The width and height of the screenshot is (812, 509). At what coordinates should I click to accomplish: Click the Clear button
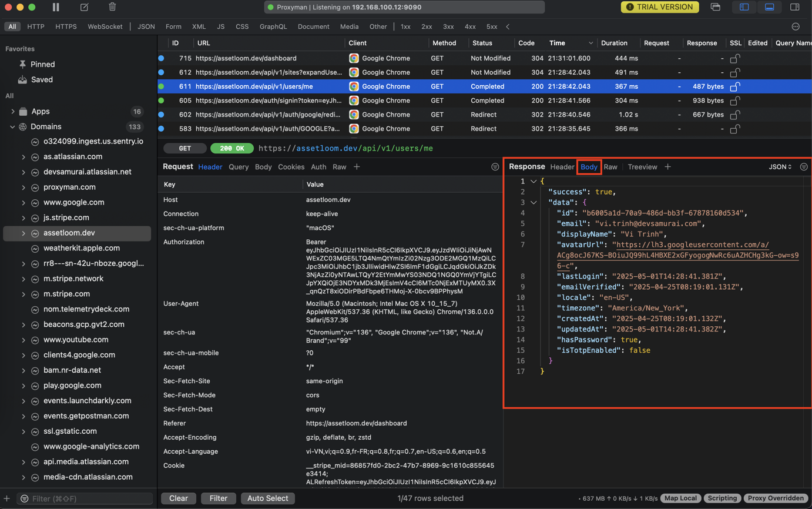[179, 498]
